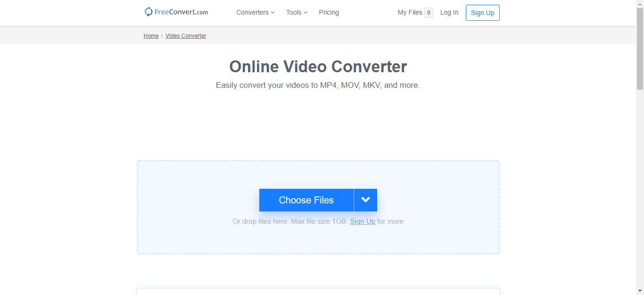The image size is (644, 295).
Task: Expand the chevron beside Converters
Action: point(272,13)
